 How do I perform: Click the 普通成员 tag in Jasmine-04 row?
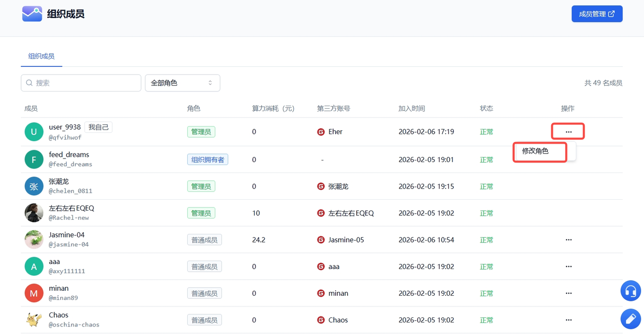point(204,240)
